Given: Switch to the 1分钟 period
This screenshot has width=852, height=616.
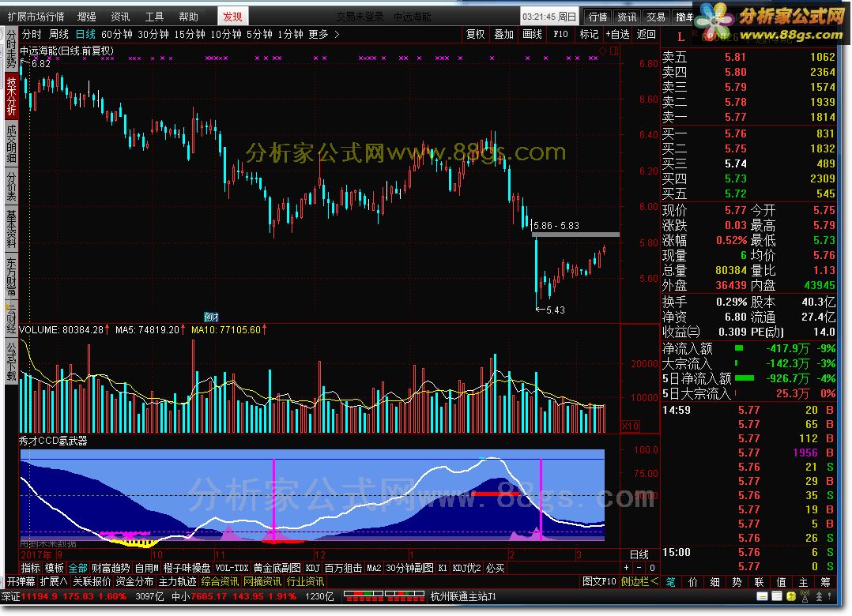Looking at the screenshot, I should [290, 34].
